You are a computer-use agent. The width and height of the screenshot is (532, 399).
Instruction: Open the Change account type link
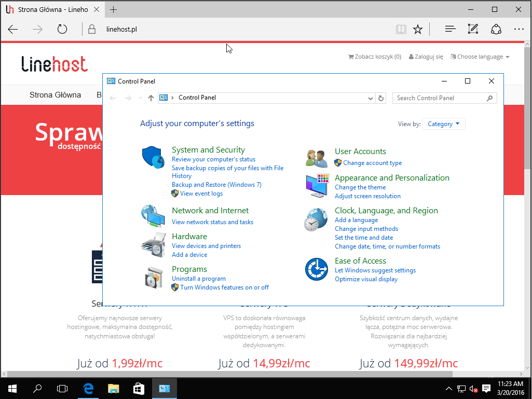[372, 163]
